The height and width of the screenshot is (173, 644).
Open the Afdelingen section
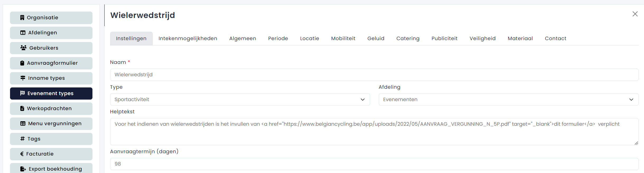pyautogui.click(x=51, y=33)
